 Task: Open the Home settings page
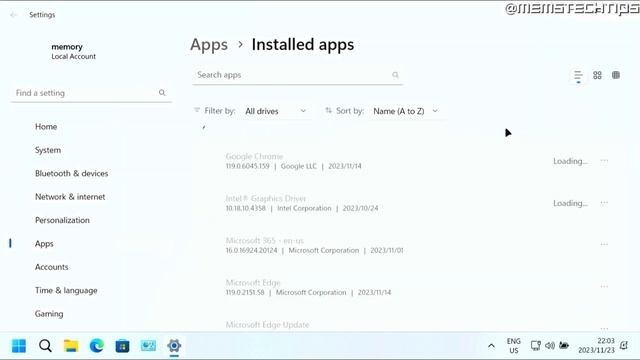click(x=46, y=127)
